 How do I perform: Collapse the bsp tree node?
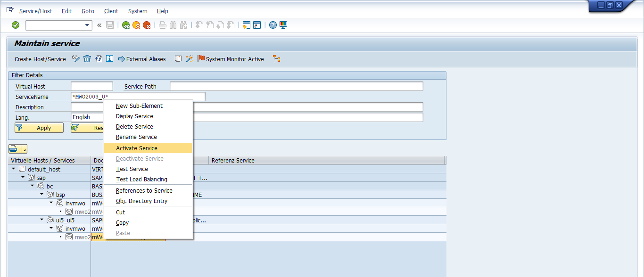pyautogui.click(x=42, y=194)
